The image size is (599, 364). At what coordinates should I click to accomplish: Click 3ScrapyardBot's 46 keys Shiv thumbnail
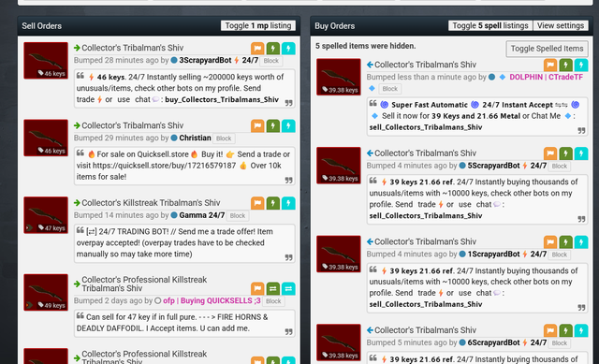46,61
